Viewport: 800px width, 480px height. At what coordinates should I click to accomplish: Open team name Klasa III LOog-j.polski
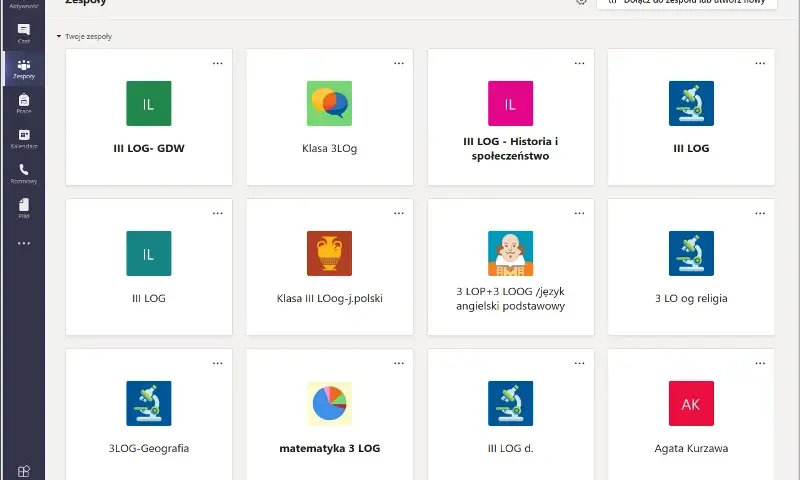[329, 298]
